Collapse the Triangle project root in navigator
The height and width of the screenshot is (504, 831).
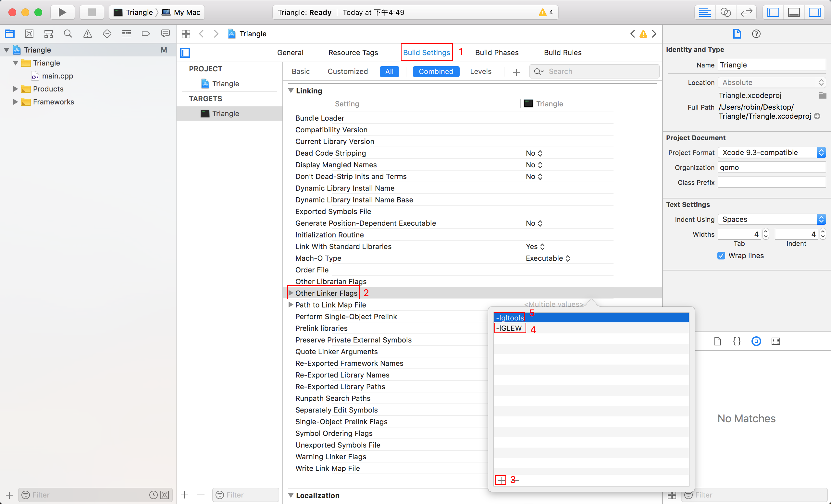tap(6, 50)
